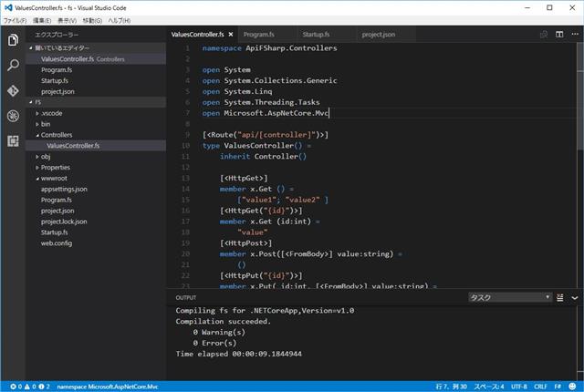The width and height of the screenshot is (584, 392).
Task: Open the Extensions view icon
Action: (13, 142)
